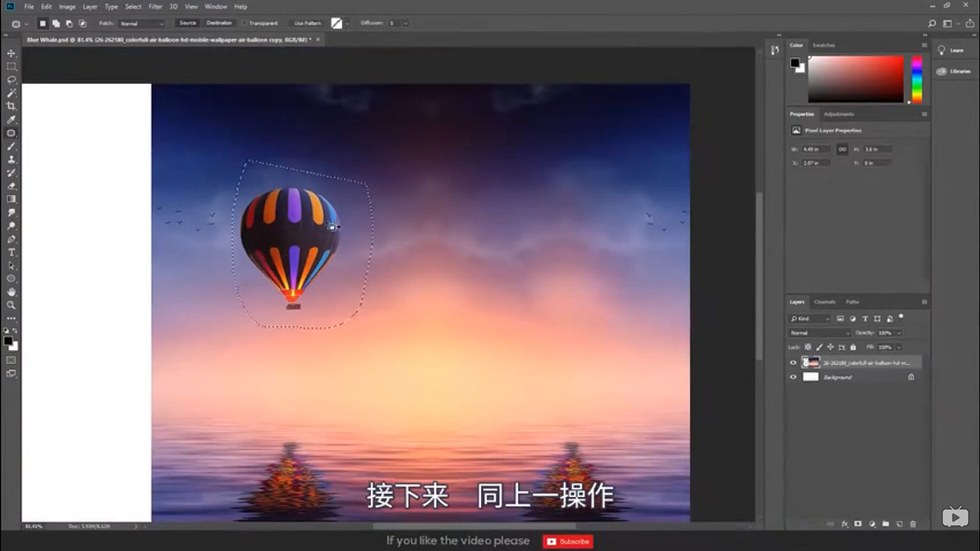
Task: Click the Subscribe button at the bottom
Action: [x=568, y=541]
